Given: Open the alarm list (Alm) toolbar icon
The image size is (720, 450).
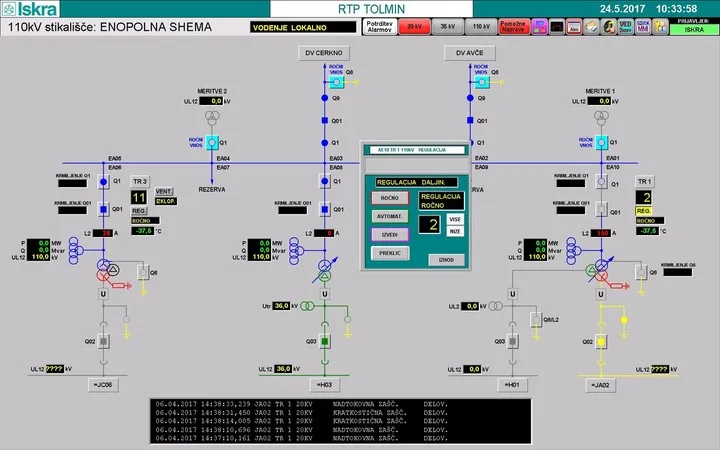Looking at the screenshot, I should [x=574, y=27].
